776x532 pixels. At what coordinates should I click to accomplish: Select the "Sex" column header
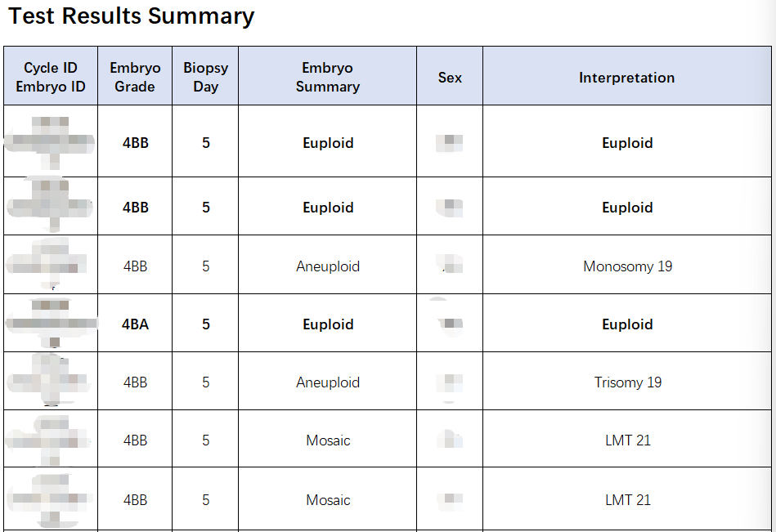pyautogui.click(x=450, y=78)
